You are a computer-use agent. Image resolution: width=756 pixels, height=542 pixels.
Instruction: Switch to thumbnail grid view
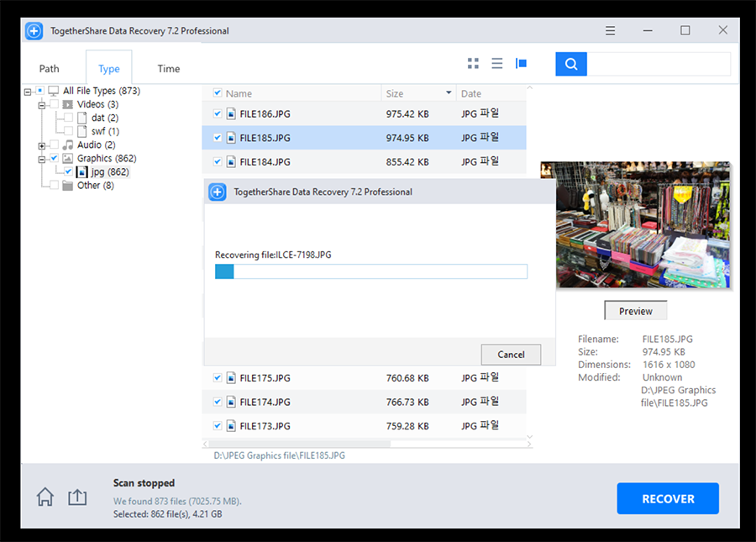click(473, 63)
